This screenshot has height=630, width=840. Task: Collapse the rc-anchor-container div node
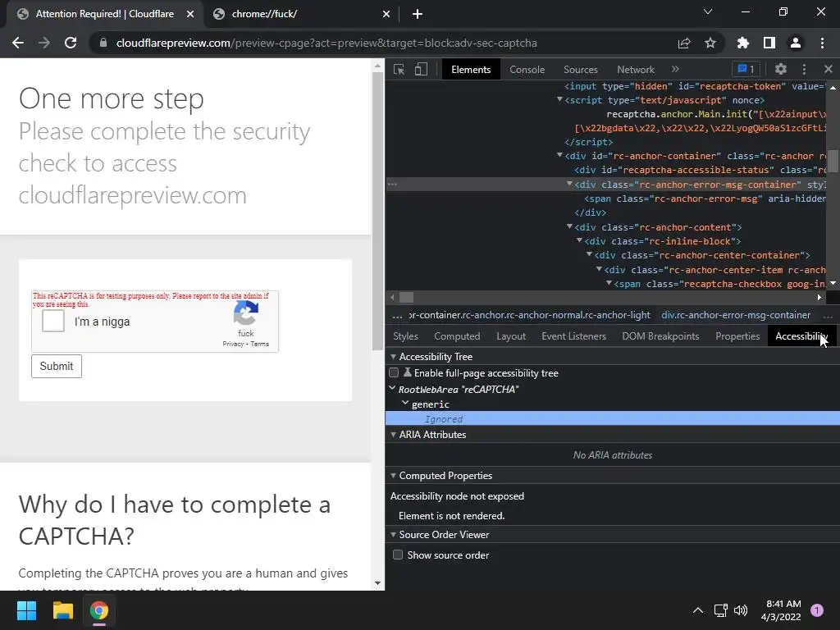(x=559, y=155)
